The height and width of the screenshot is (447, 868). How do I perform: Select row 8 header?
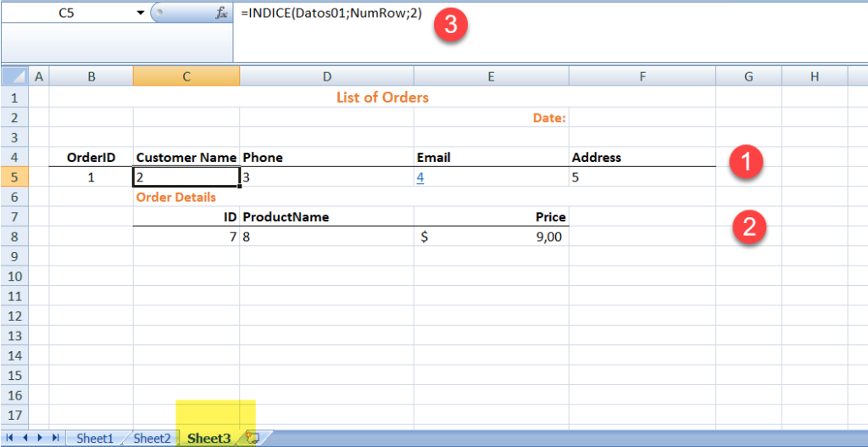pos(14,237)
